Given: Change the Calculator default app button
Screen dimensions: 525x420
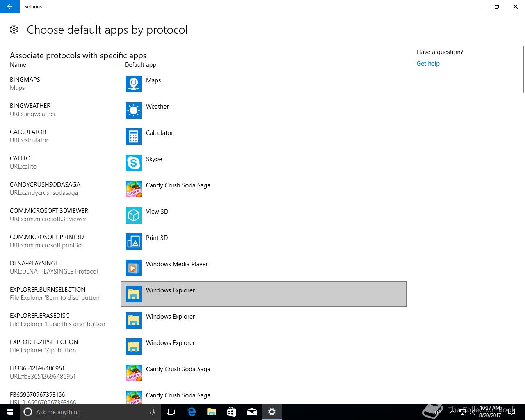Looking at the screenshot, I should (264, 137).
